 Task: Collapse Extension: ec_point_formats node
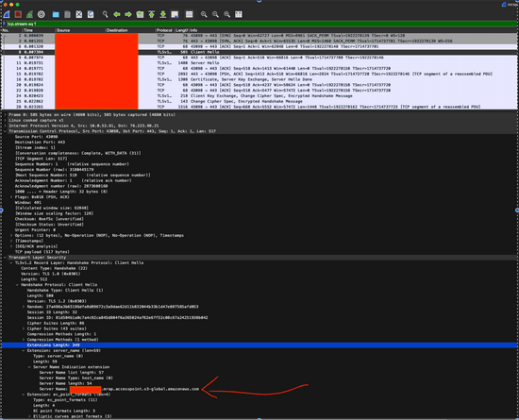[x=24, y=395]
